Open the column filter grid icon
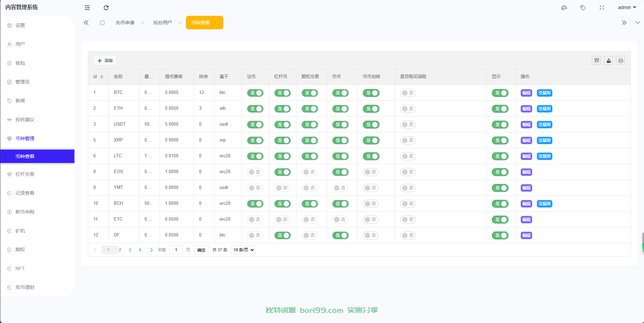This screenshot has width=644, height=323. 597,61
